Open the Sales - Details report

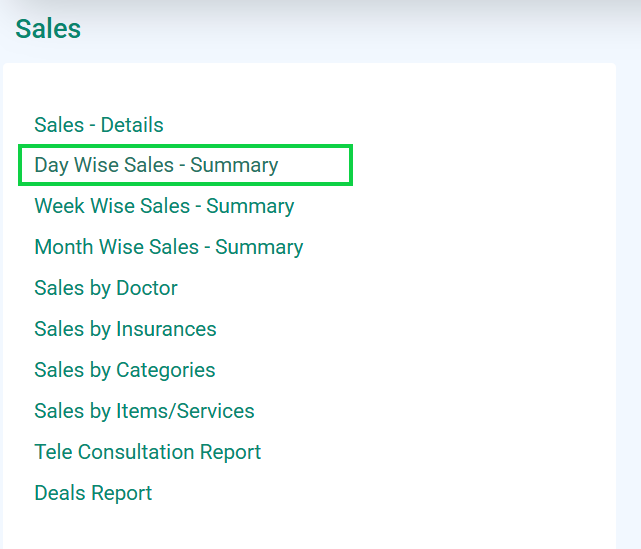99,125
